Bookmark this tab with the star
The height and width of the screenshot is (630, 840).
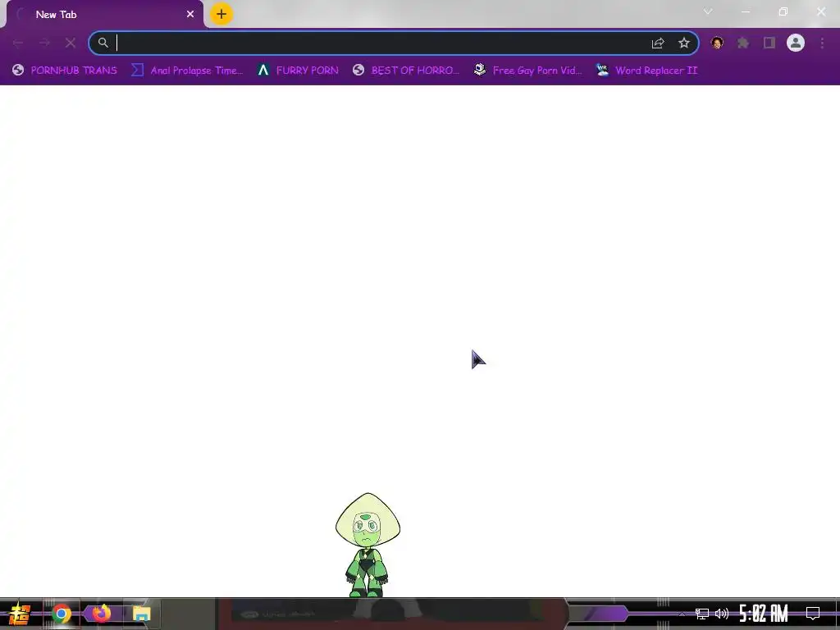point(683,43)
